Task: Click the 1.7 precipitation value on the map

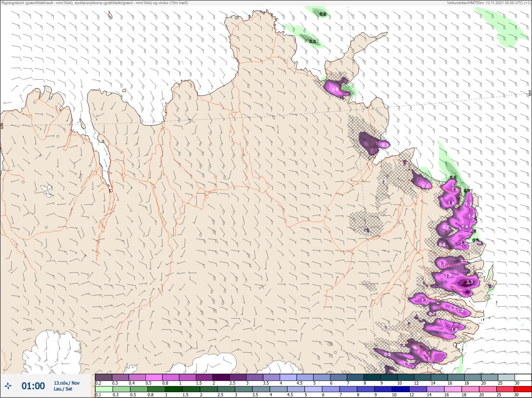Action: click(x=424, y=300)
